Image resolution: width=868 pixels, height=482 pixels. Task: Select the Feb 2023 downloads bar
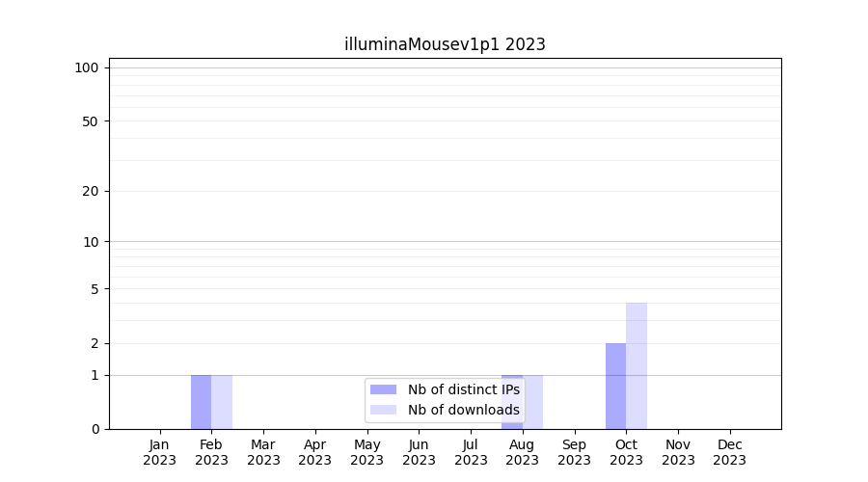pyautogui.click(x=222, y=402)
